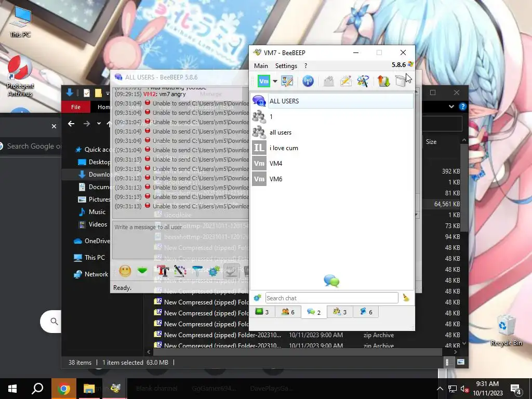Click the write message pencil envelope icon
Screen dimensions: 532x399
pos(345,81)
